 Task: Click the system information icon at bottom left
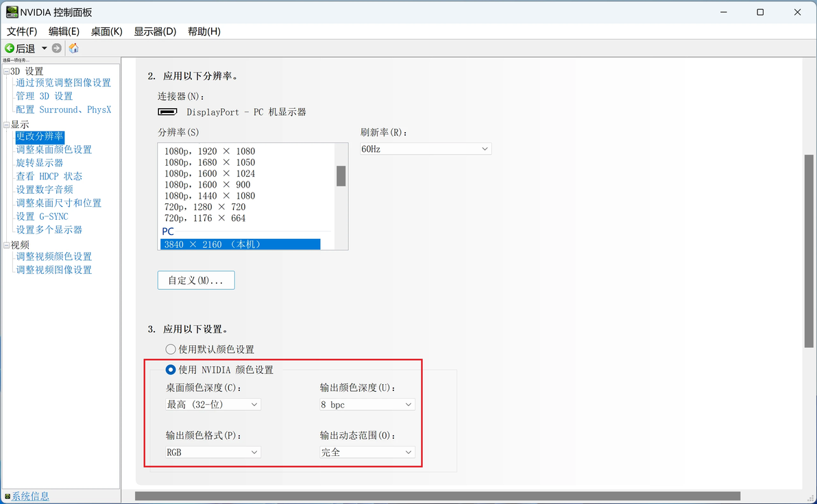click(x=8, y=496)
